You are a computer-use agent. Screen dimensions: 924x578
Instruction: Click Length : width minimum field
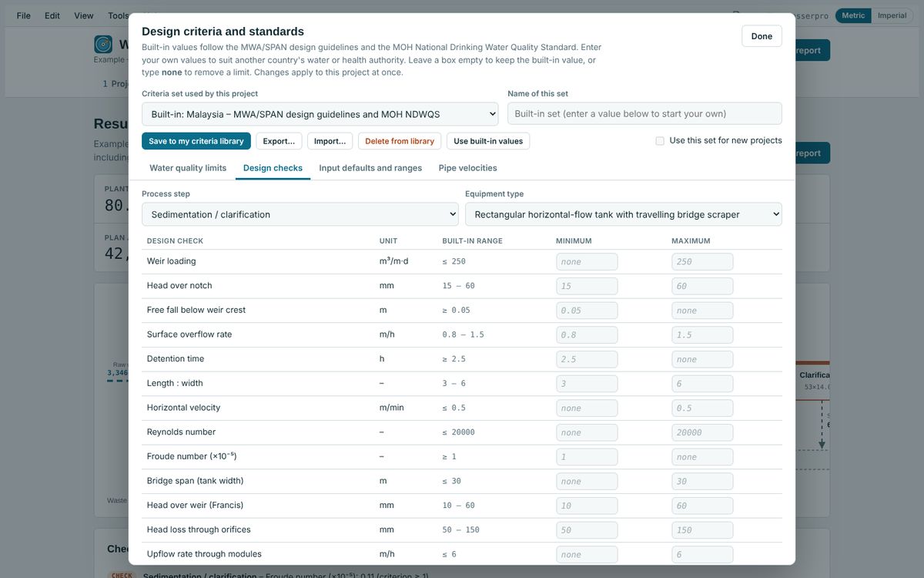tap(587, 384)
